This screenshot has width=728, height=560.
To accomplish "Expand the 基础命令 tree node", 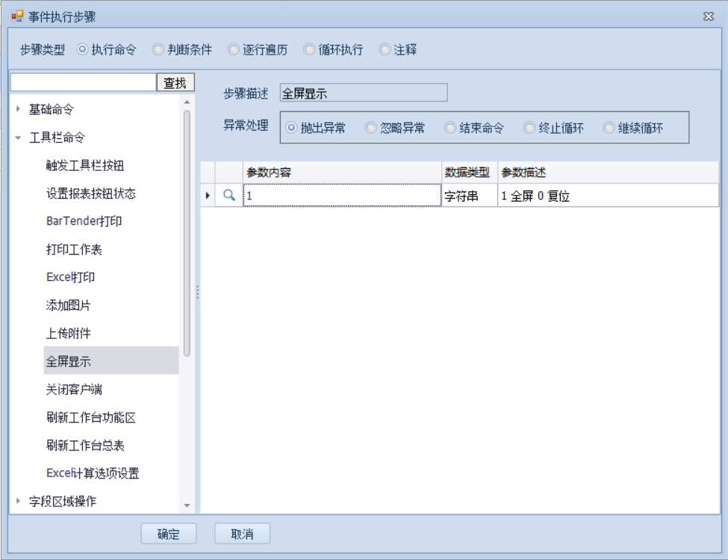I will pyautogui.click(x=18, y=109).
